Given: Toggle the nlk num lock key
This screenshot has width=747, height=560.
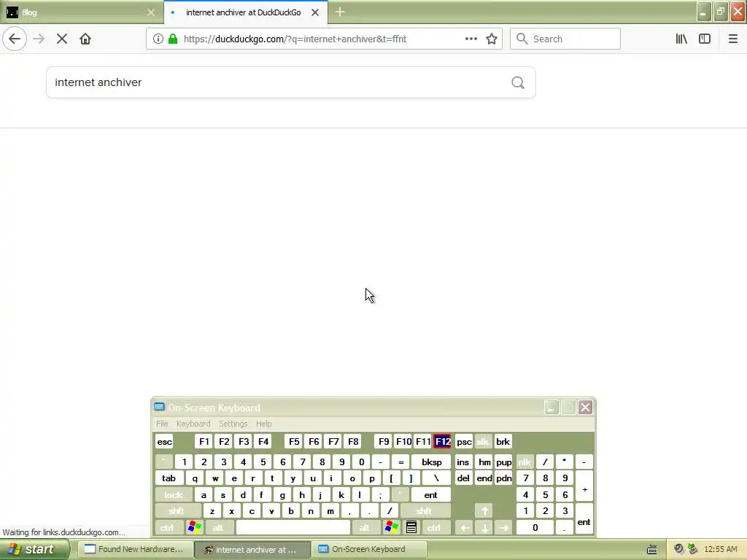Looking at the screenshot, I should [525, 462].
